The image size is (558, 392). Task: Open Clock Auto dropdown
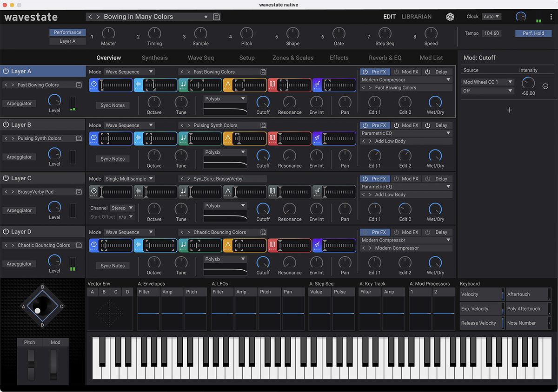point(492,17)
